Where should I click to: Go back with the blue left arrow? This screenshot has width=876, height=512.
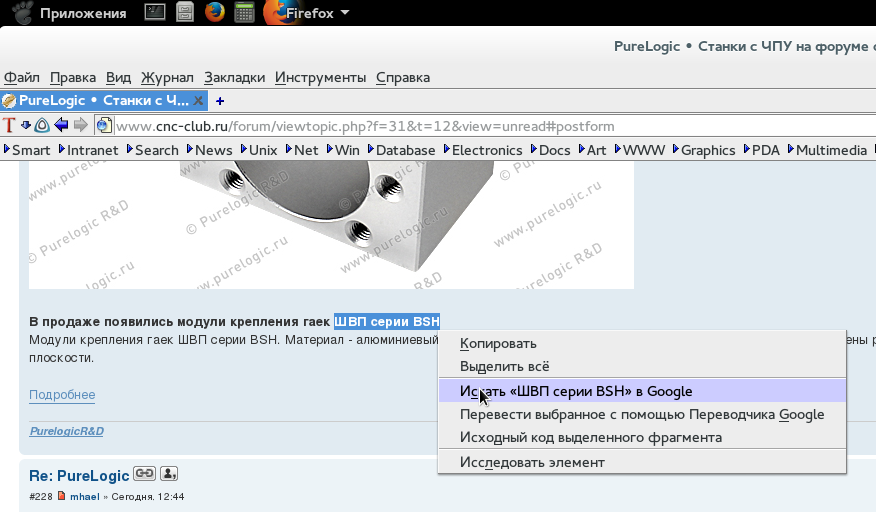point(61,125)
